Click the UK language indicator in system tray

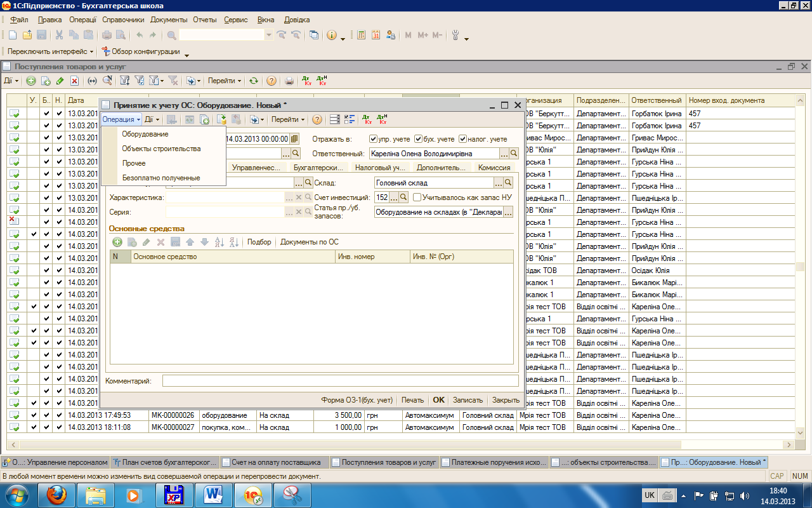[650, 495]
